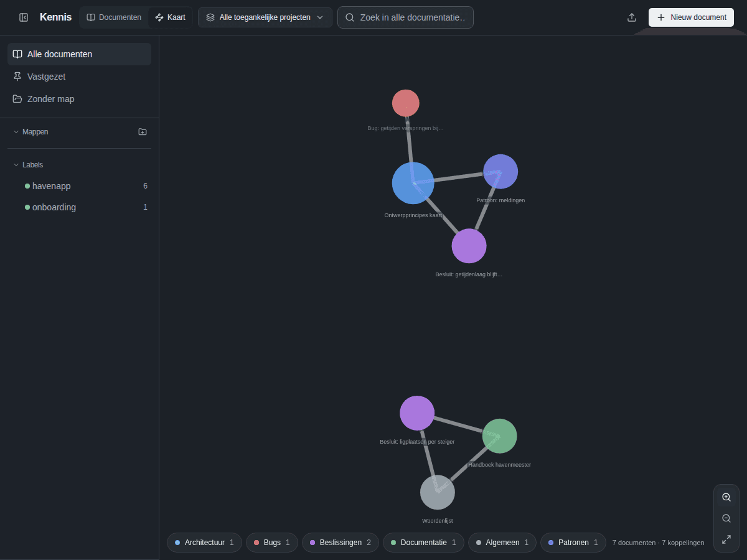Toggle the Beslissingen category filter
The height and width of the screenshot is (560, 747).
[x=341, y=543]
